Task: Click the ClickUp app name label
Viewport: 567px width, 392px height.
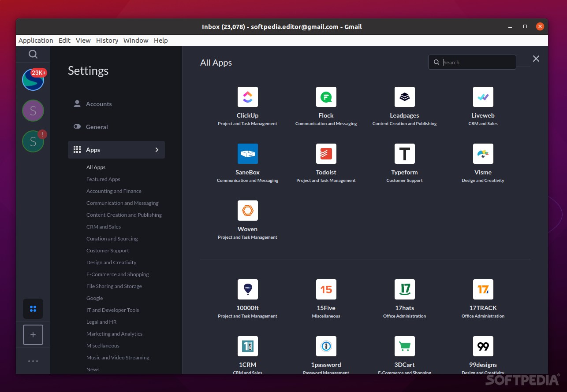Action: tap(248, 115)
